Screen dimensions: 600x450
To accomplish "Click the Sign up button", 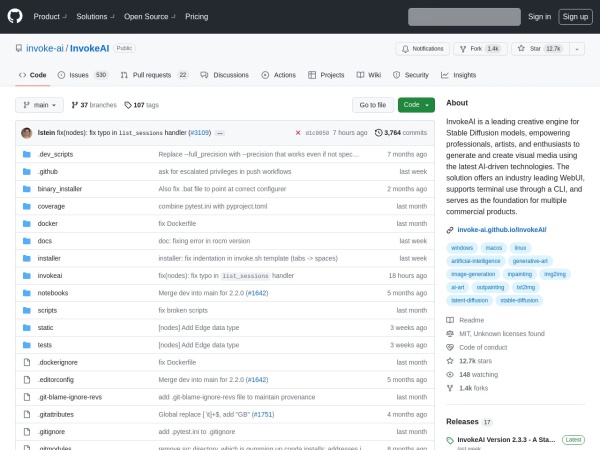I will pos(574,16).
